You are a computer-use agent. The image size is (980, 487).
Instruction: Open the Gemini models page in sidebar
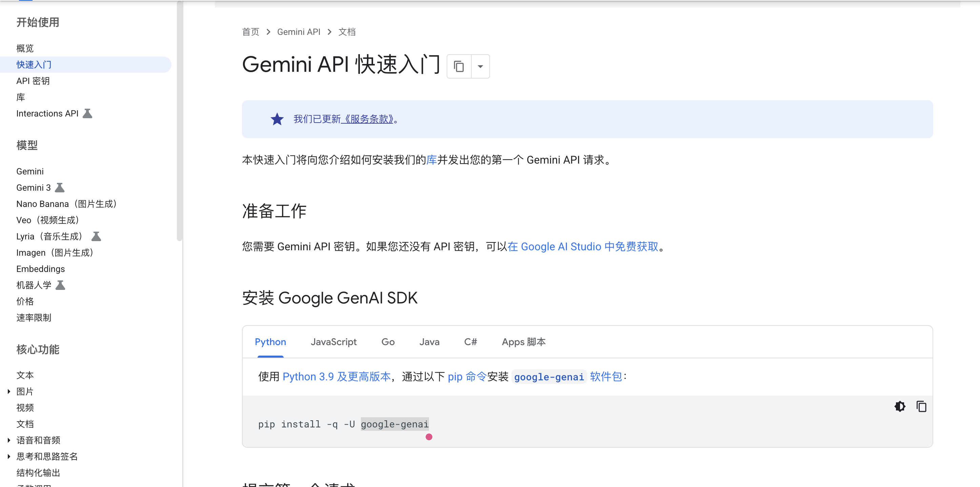(x=30, y=171)
